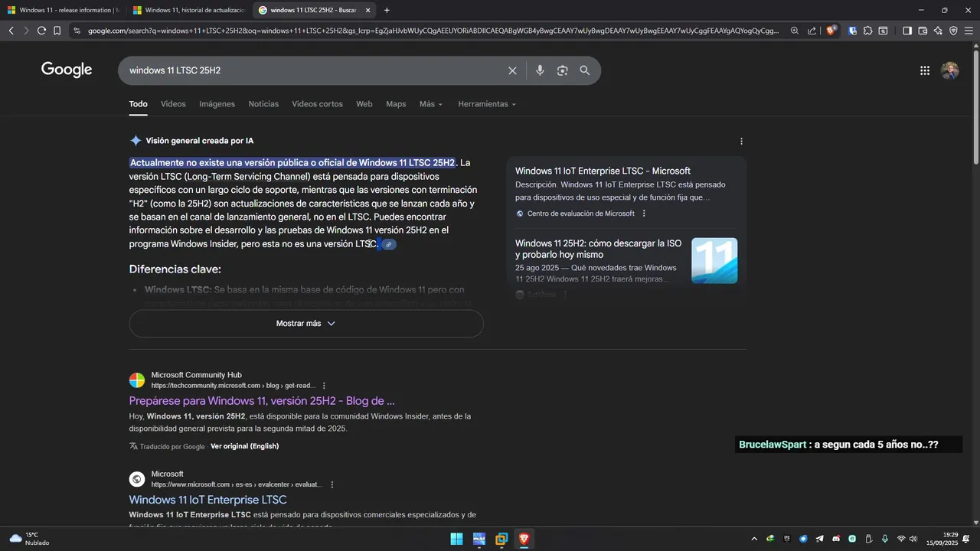Open Wi-Fi network icon in system tray
Screen dimensions: 980x551
coord(901,539)
